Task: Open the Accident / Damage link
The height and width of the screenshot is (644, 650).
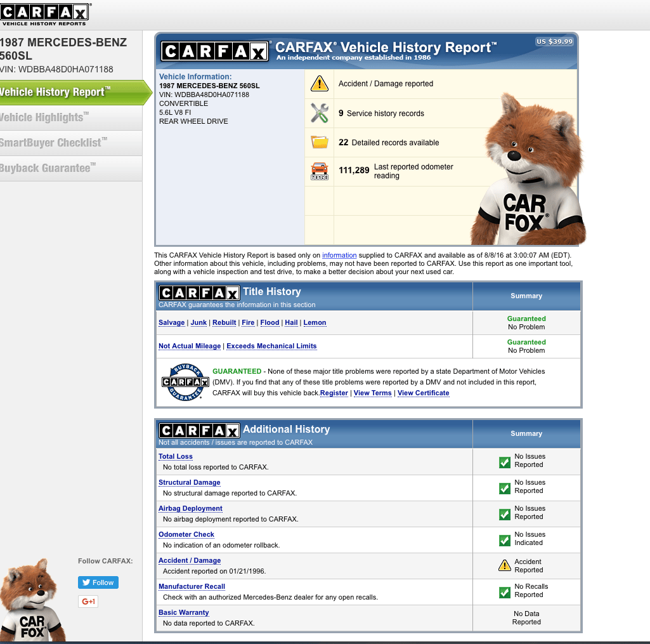Action: (x=190, y=561)
